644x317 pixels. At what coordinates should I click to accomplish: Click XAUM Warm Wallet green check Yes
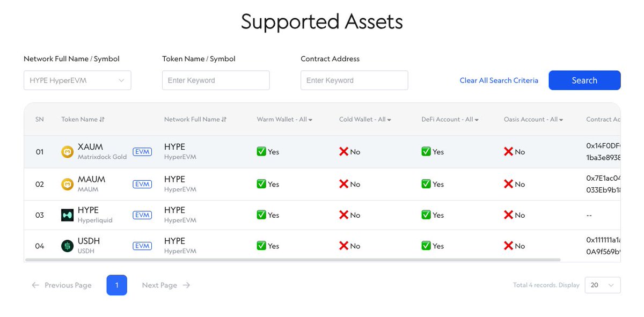268,152
